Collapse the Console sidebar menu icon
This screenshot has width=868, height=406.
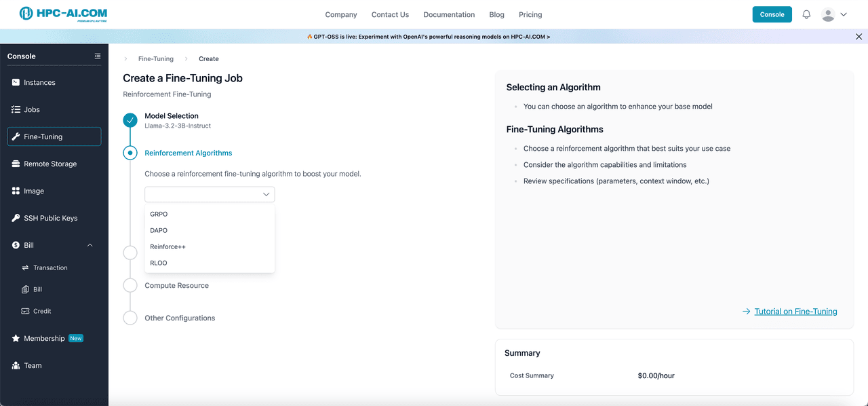[98, 56]
